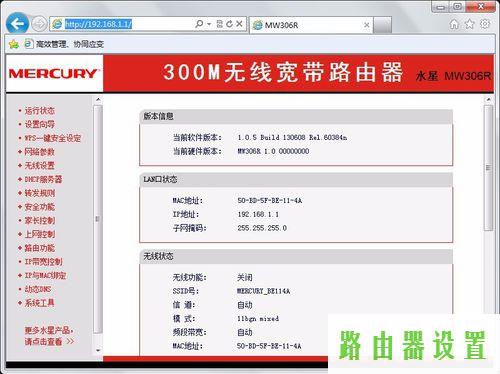The width and height of the screenshot is (500, 374).
Task: Expand 网络参数 menu
Action: [40, 152]
